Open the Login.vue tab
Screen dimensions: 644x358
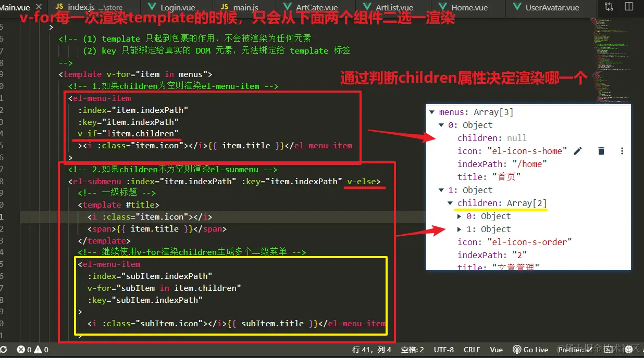(x=178, y=7)
